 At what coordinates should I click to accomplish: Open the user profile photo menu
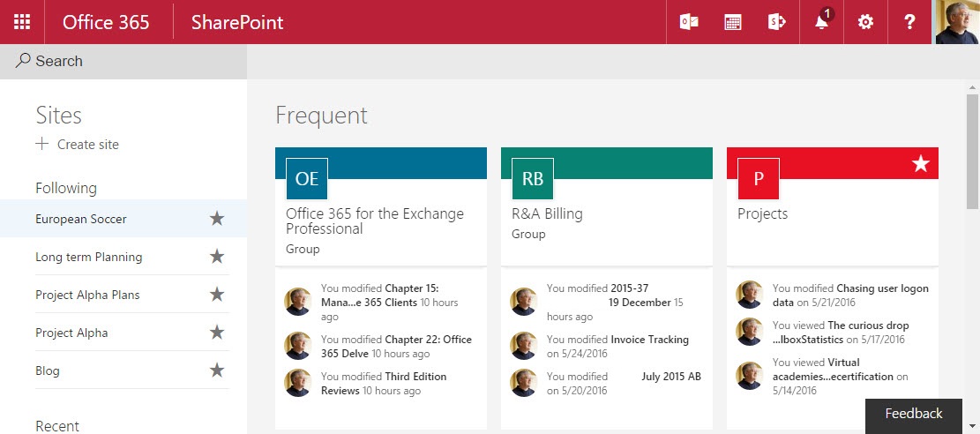click(x=957, y=22)
